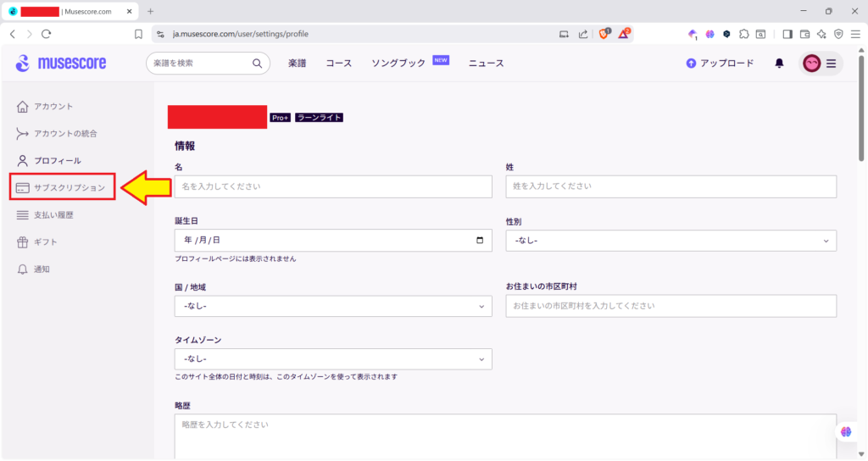Image resolution: width=868 pixels, height=461 pixels.
Task: Click the Brave shields icon
Action: tap(605, 34)
